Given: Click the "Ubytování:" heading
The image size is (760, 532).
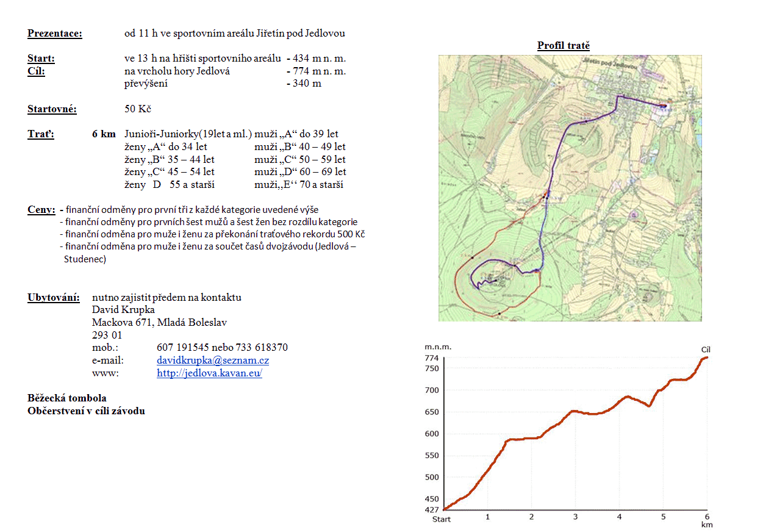Looking at the screenshot, I should tap(54, 298).
